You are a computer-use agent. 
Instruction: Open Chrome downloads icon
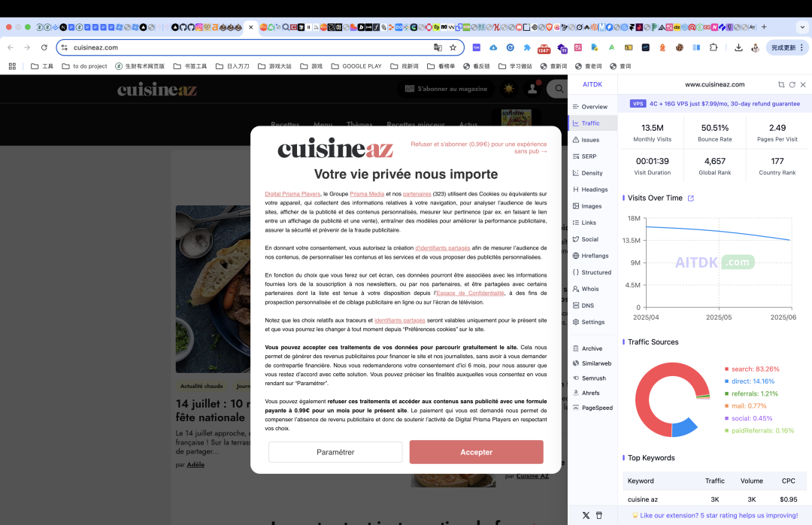(x=738, y=47)
